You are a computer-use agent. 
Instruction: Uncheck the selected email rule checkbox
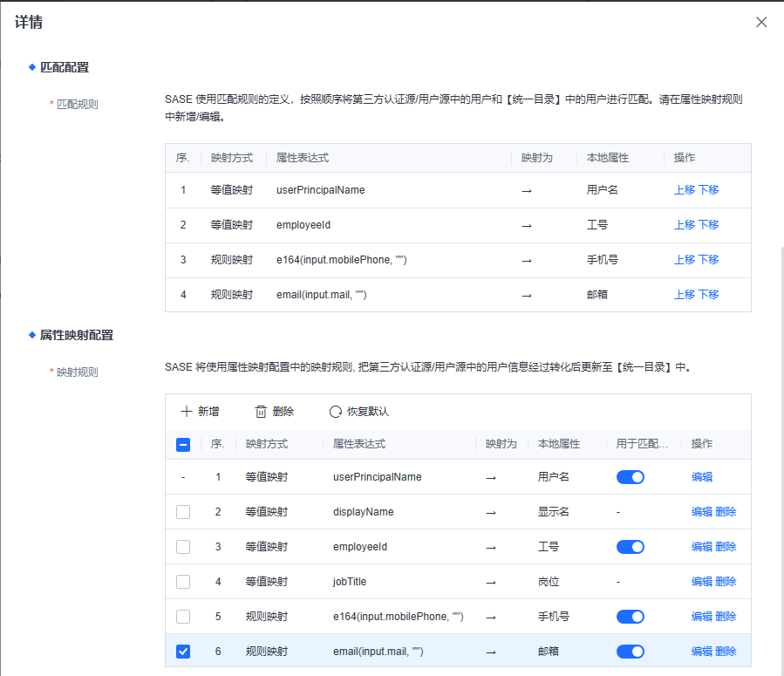coord(183,652)
